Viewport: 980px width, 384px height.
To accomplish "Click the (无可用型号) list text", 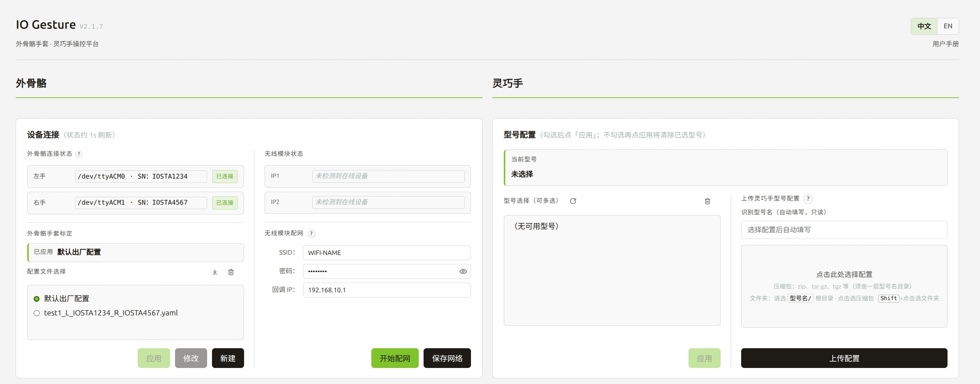I will click(536, 226).
